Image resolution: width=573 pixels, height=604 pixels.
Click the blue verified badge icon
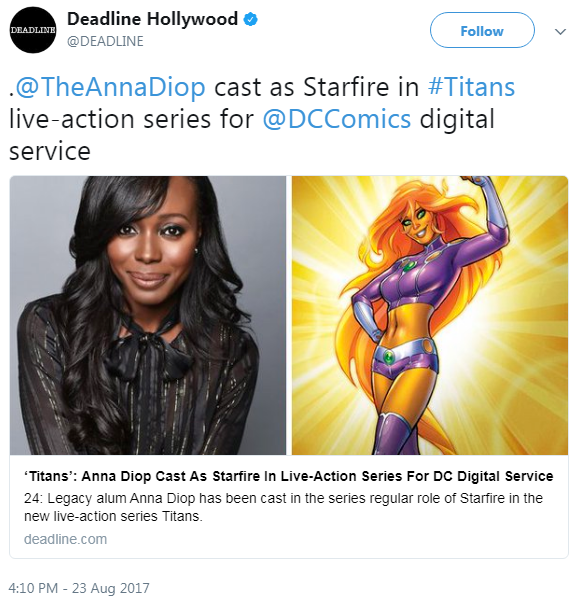coord(251,19)
